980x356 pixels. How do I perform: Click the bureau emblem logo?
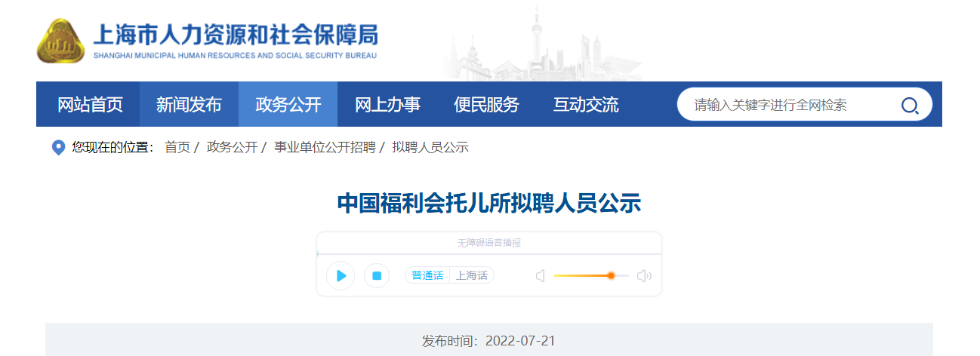pyautogui.click(x=60, y=41)
